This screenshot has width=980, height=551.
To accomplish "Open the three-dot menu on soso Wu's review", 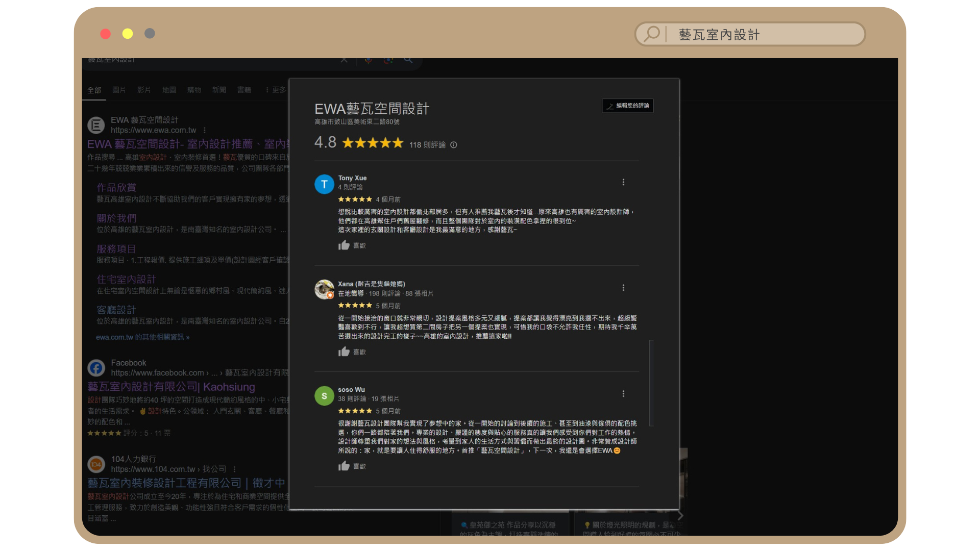I will tap(623, 394).
